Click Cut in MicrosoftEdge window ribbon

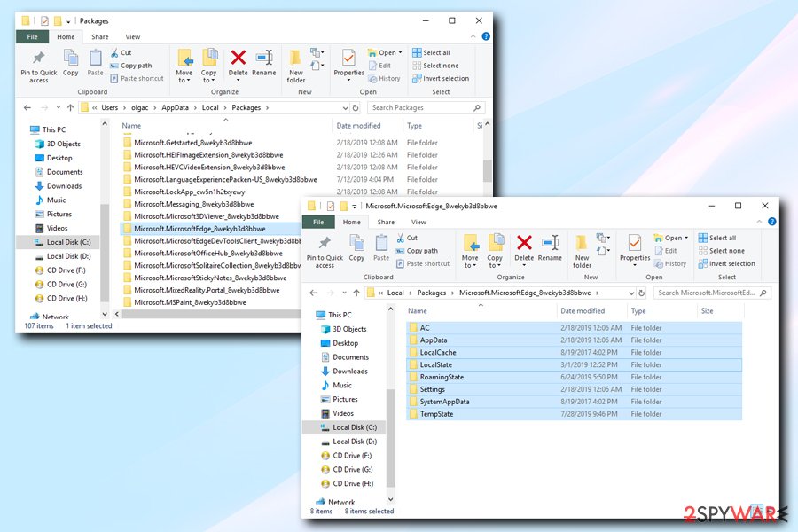407,238
